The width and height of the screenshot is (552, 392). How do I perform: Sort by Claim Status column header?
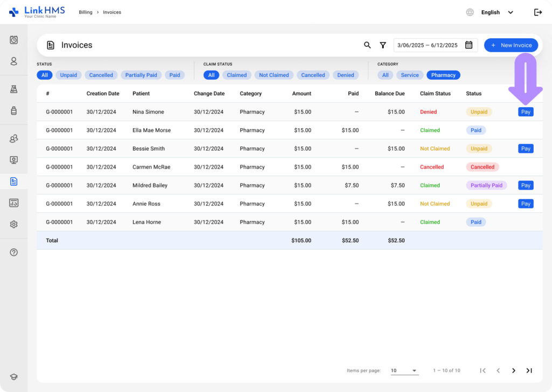(x=435, y=94)
